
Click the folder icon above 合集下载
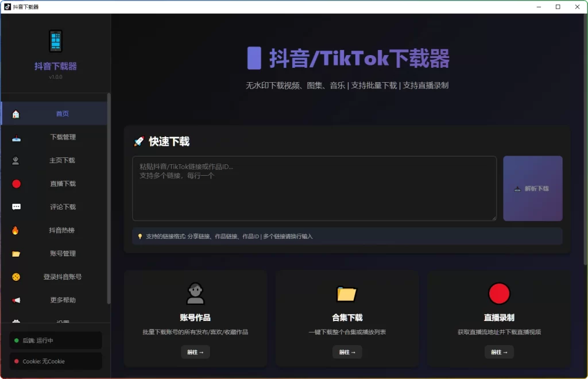tap(347, 293)
